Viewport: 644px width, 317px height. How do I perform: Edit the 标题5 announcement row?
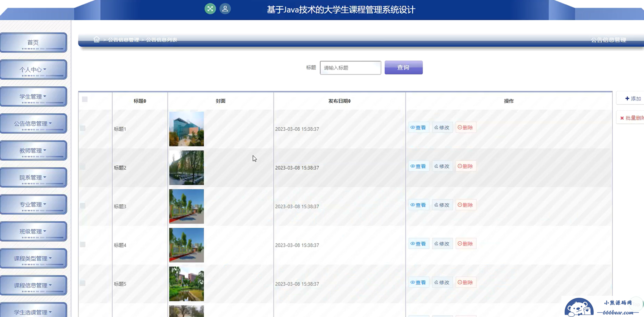pyautogui.click(x=442, y=282)
